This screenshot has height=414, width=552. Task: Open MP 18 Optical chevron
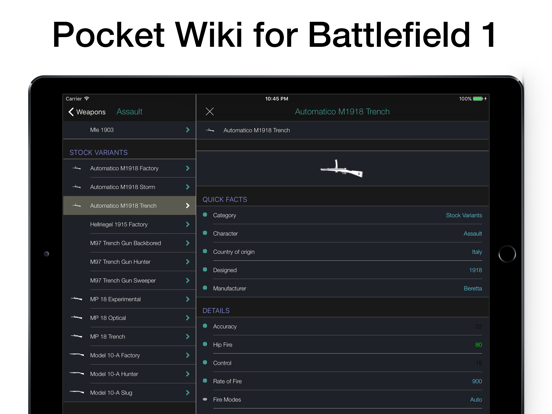(x=188, y=318)
